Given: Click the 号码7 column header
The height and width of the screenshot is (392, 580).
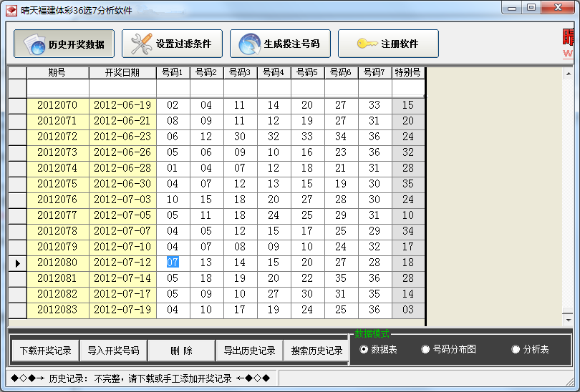Looking at the screenshot, I should point(375,73).
